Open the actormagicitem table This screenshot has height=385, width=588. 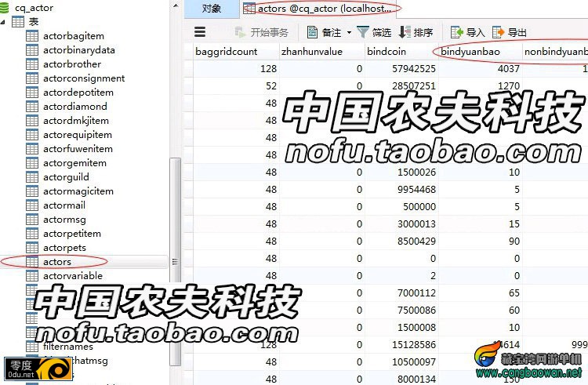[78, 191]
